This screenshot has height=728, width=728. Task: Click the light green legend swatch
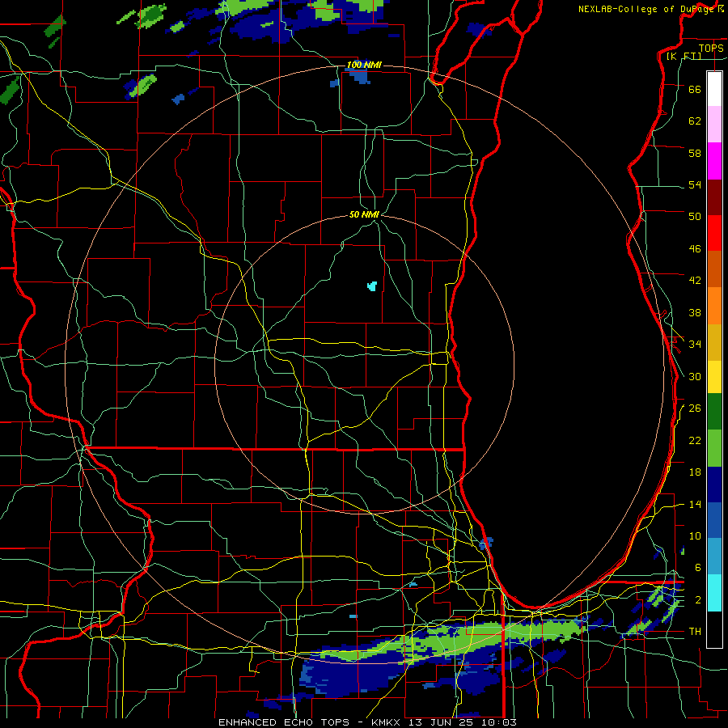point(714,448)
